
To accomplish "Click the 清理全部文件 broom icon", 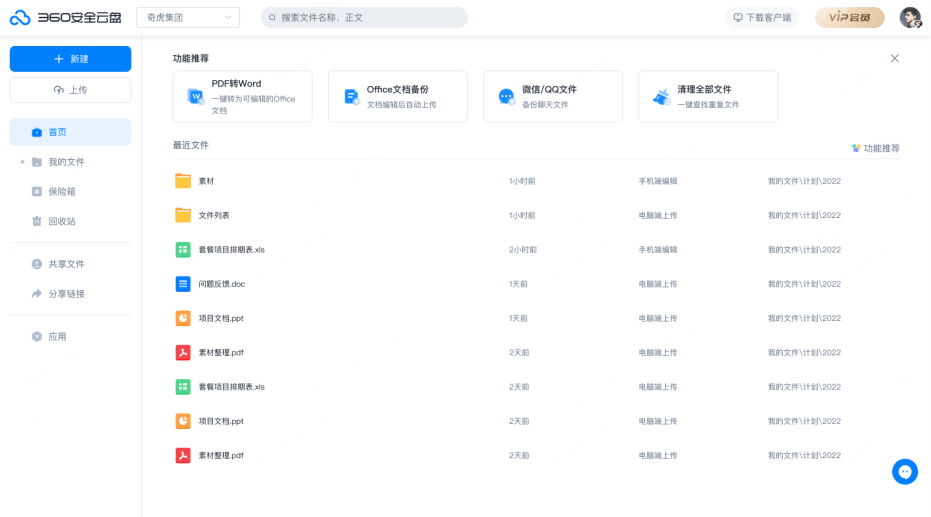I will 661,97.
